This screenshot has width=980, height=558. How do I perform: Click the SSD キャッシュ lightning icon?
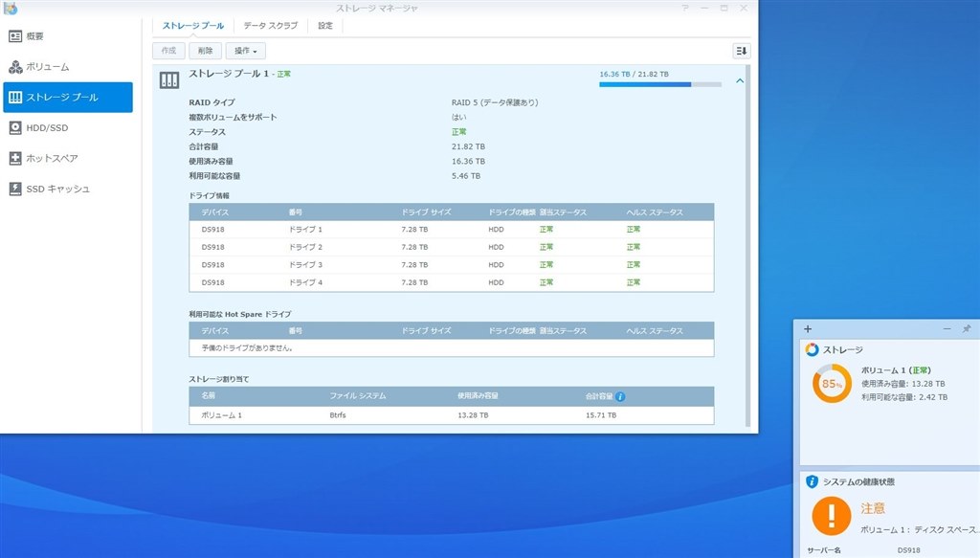15,189
